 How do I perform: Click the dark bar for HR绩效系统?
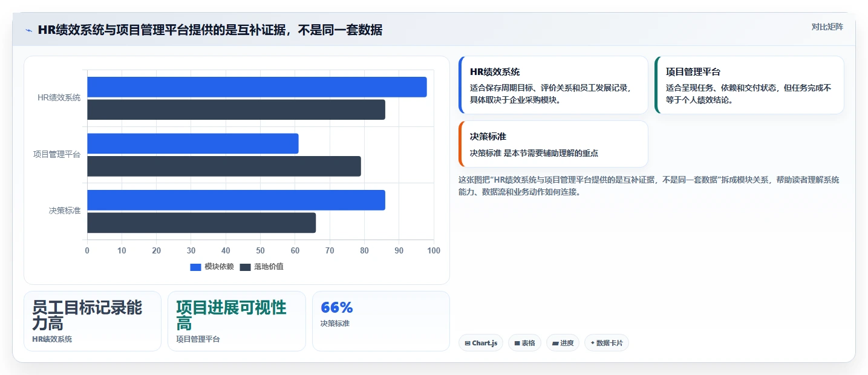236,109
